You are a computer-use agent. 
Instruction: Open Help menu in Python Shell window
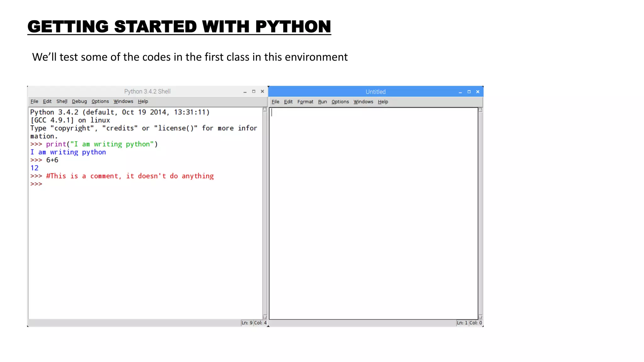pos(143,101)
